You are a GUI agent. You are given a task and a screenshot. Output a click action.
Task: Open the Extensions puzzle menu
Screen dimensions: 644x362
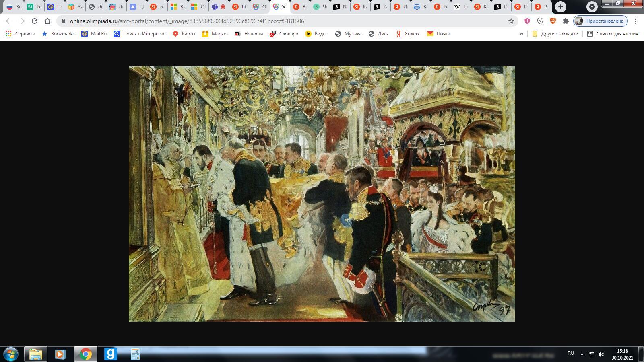(x=566, y=21)
